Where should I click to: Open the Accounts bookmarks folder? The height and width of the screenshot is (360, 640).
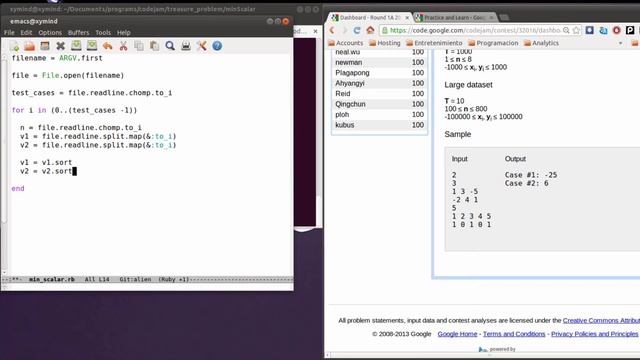coord(346,43)
